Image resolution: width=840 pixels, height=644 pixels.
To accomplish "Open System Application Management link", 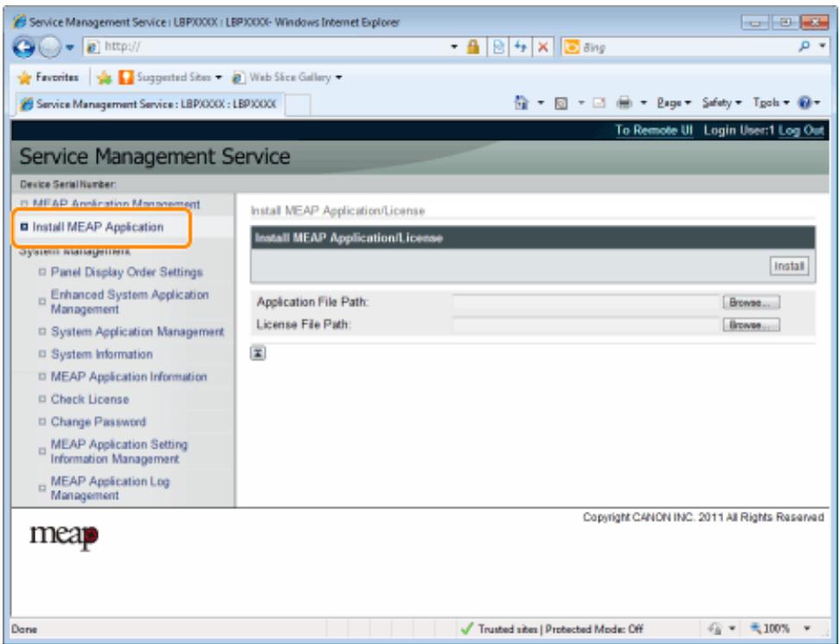I will click(x=138, y=332).
